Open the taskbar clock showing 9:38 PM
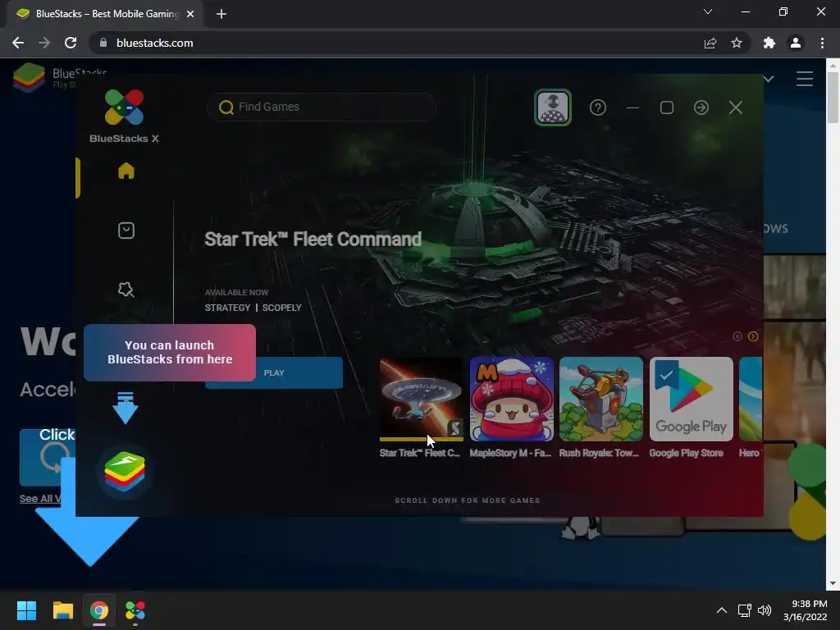 [806, 610]
